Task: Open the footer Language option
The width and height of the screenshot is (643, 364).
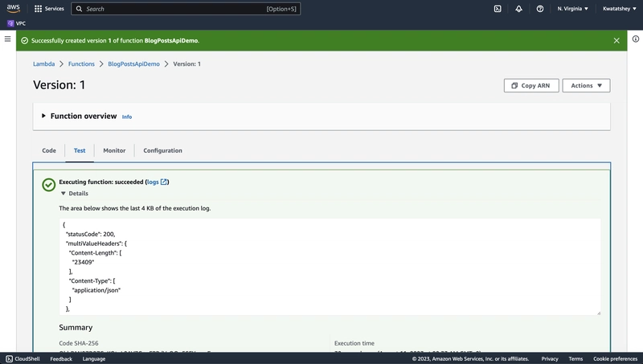Action: pos(94,358)
